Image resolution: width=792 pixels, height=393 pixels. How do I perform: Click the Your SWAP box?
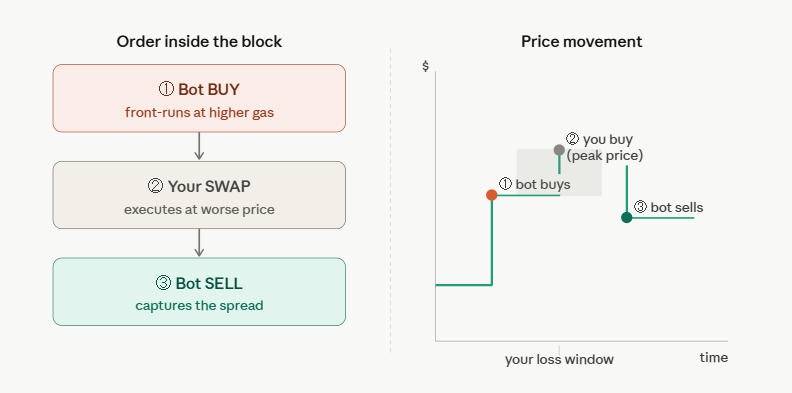click(x=199, y=195)
